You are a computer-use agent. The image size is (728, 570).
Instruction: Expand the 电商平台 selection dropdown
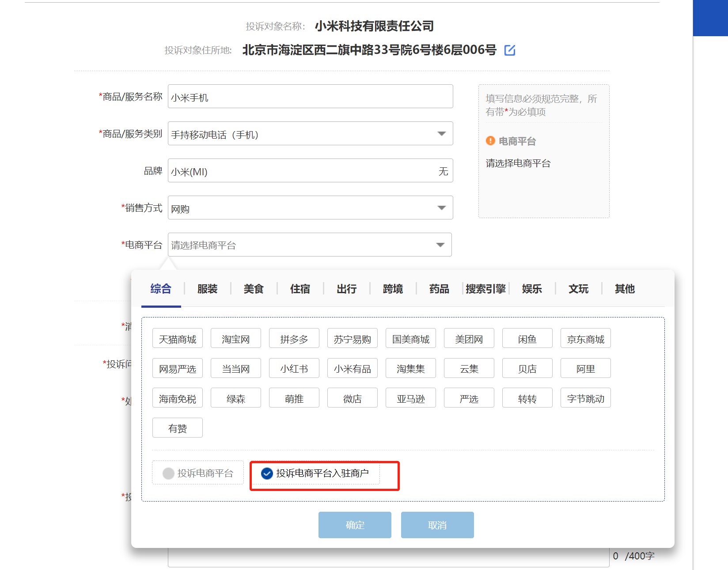coord(310,245)
